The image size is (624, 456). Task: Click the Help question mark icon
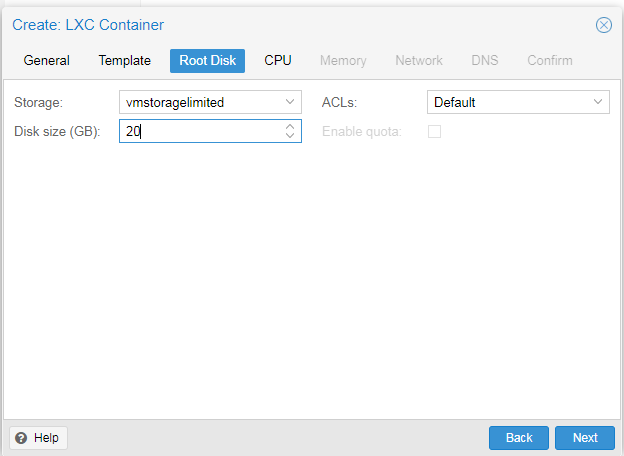[21, 438]
